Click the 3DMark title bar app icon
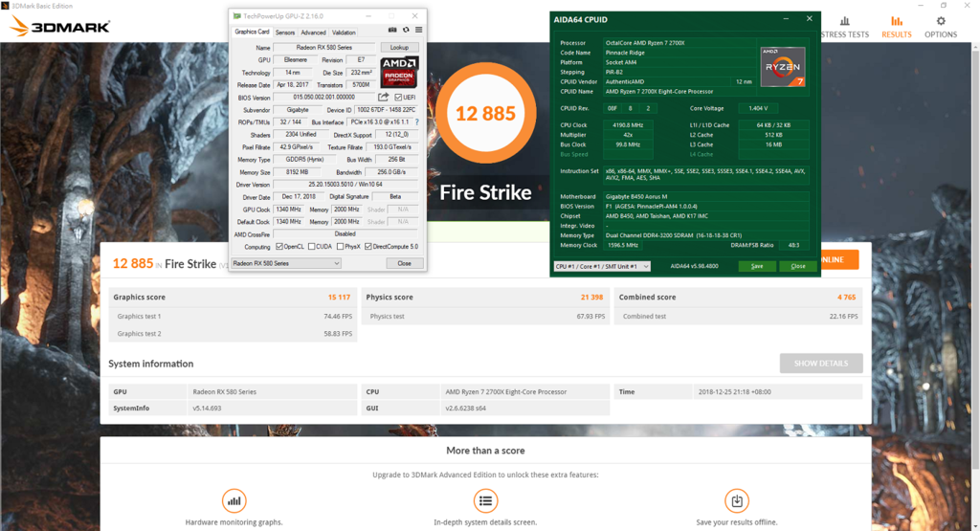980x531 pixels. (x=5, y=6)
